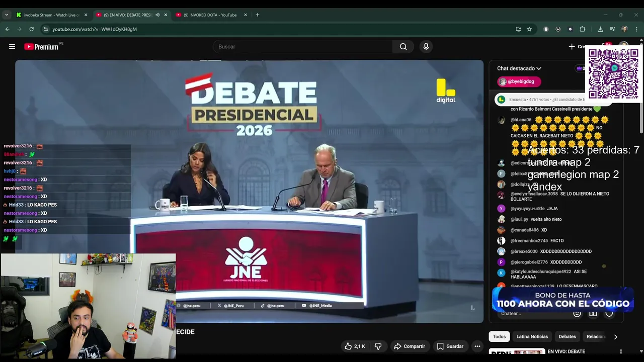Open menu for EN VIVO: DEBATE recommendation
The image size is (644, 362).
[x=621, y=352]
